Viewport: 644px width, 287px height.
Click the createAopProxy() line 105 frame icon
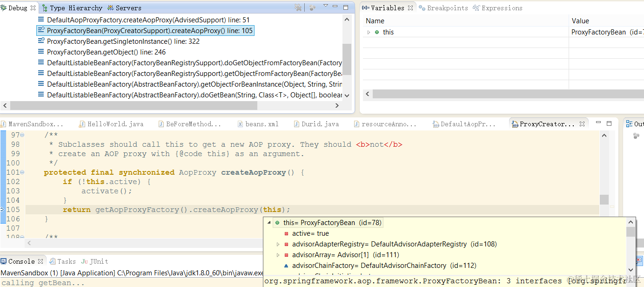point(41,31)
